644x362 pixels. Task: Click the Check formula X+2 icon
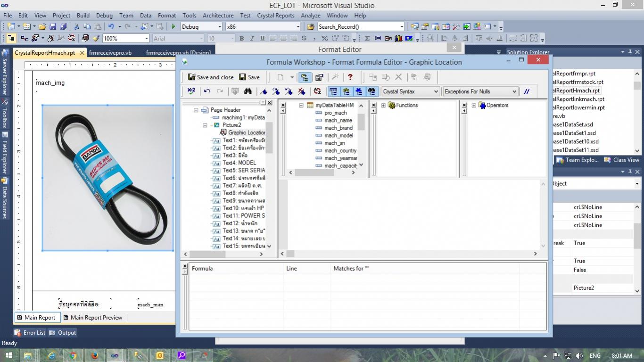(191, 91)
